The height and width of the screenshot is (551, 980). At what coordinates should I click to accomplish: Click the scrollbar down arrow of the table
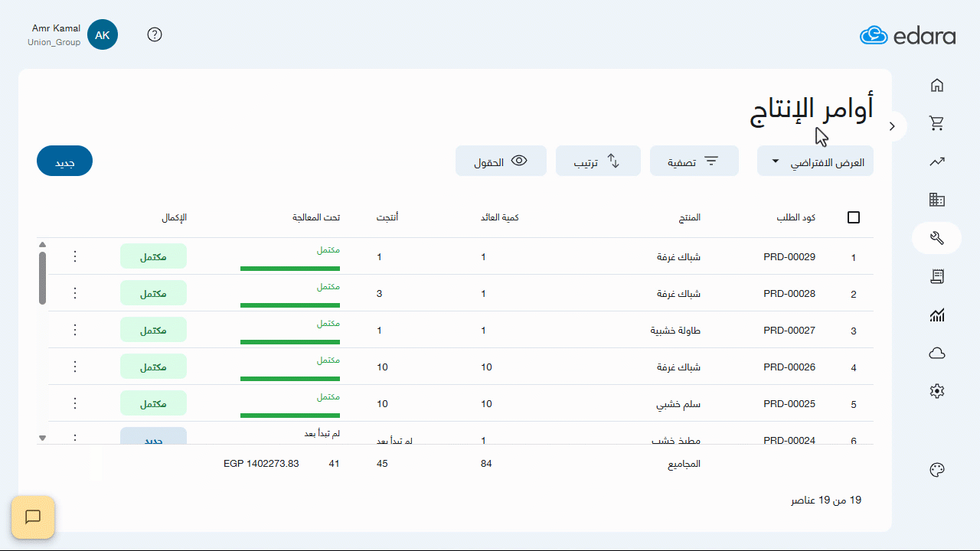pyautogui.click(x=42, y=438)
